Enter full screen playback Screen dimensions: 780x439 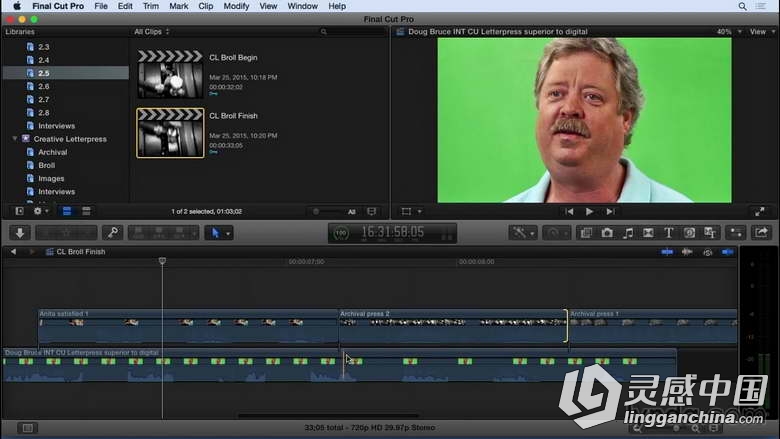[x=760, y=211]
